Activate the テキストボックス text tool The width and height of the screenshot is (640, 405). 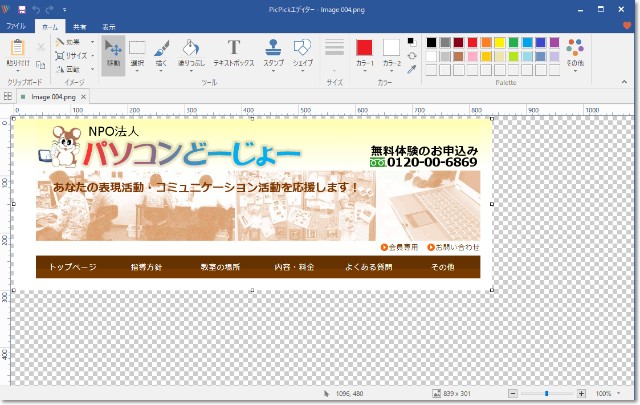click(233, 53)
